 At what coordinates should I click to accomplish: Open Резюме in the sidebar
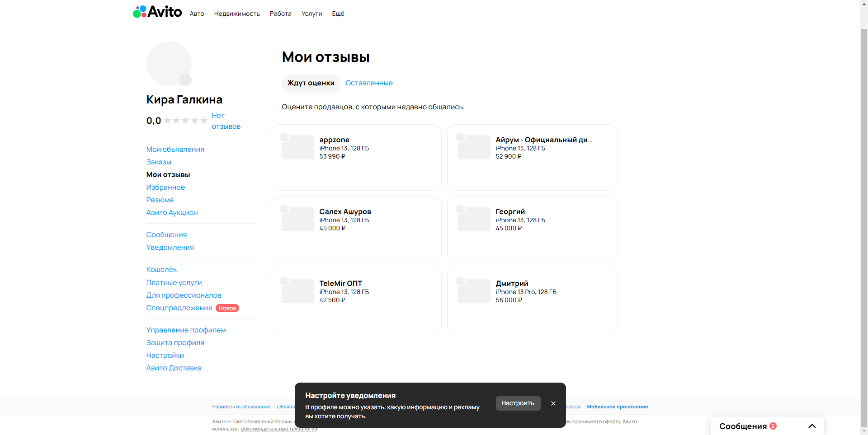coord(160,200)
